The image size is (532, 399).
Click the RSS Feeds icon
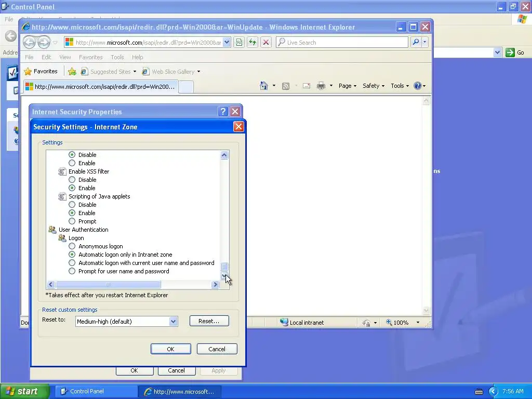pos(286,86)
